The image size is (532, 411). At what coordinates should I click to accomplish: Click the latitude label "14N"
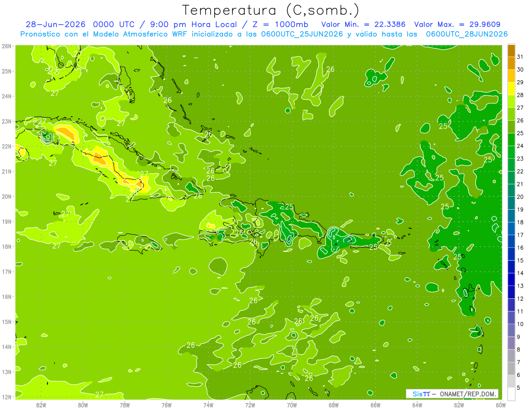pos(7,347)
